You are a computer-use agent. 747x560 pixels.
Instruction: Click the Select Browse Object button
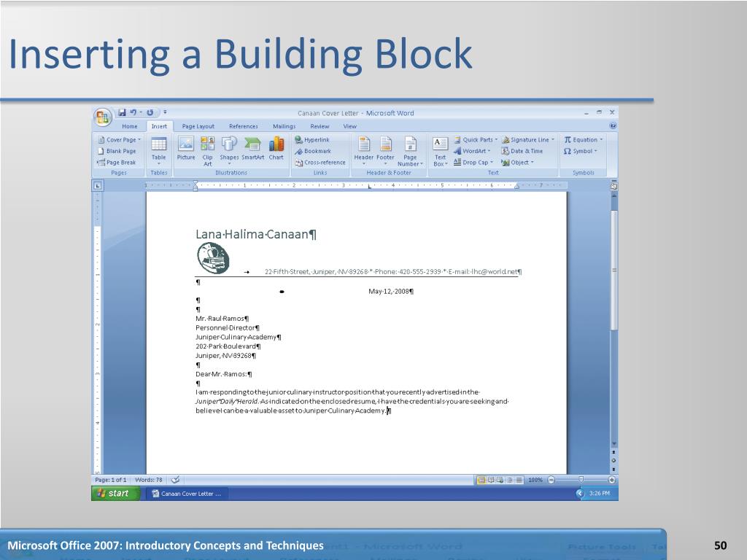tap(614, 461)
